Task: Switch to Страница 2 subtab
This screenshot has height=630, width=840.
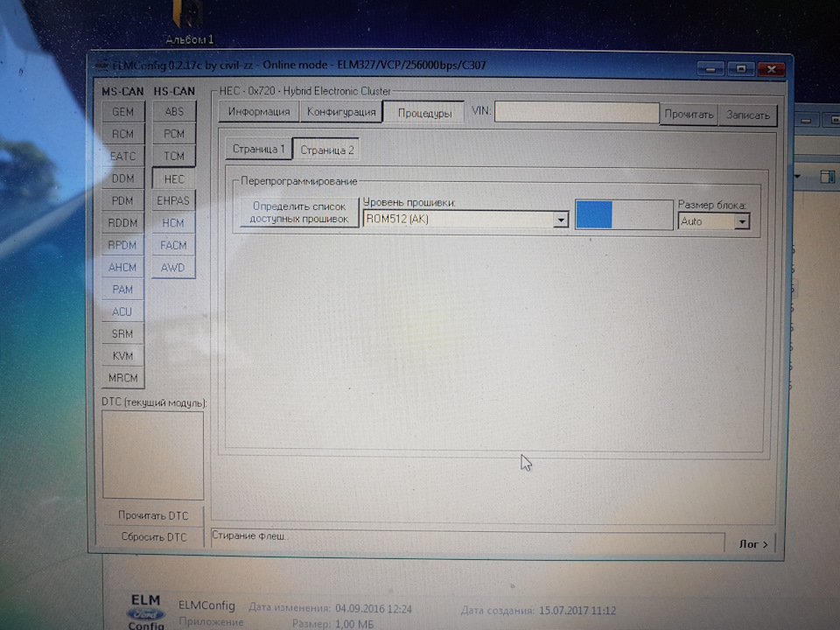Action: [x=326, y=150]
